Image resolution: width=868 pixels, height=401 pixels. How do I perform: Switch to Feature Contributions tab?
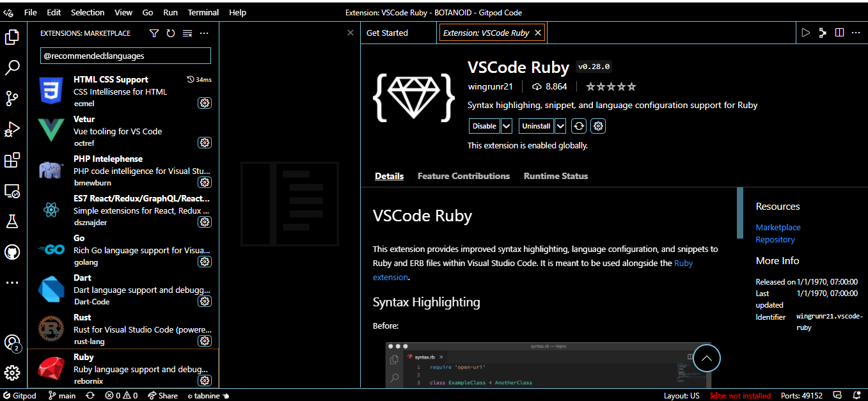point(464,176)
